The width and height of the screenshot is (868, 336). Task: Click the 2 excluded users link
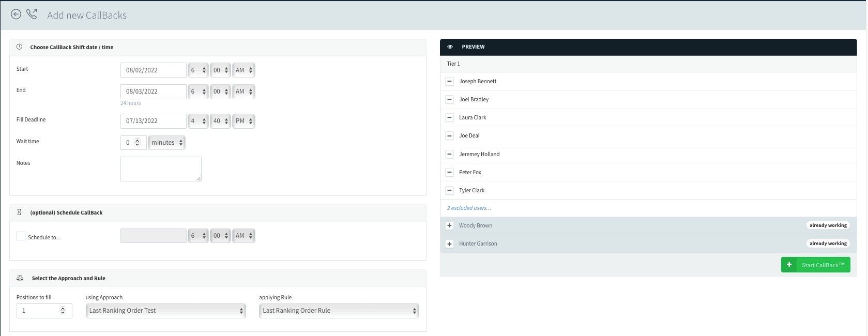coord(469,208)
